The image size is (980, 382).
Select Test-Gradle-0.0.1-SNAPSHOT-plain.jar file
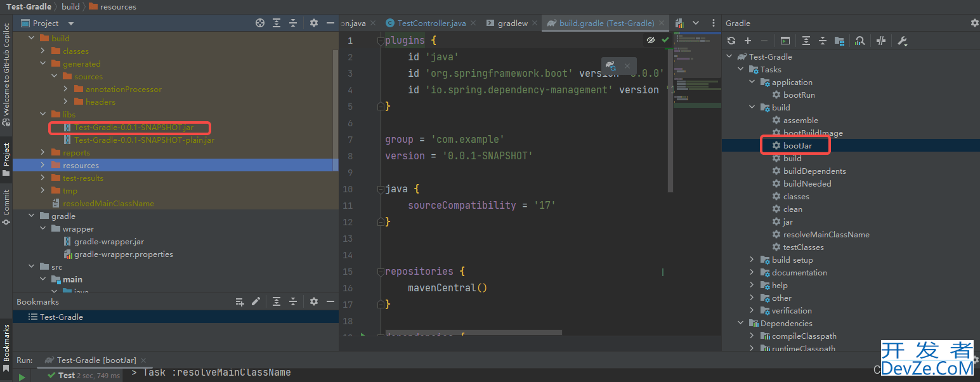click(x=144, y=140)
